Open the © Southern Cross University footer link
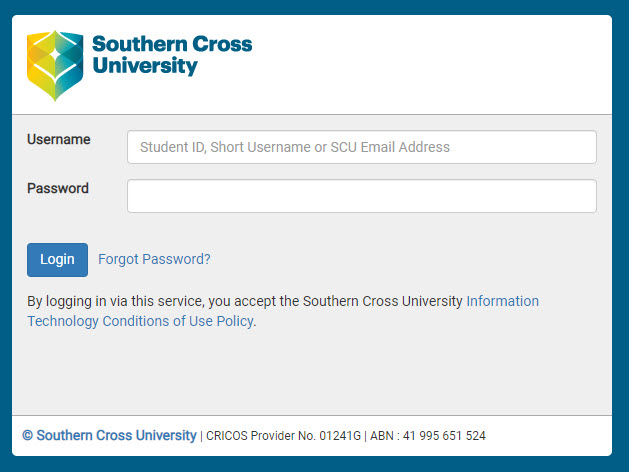The height and width of the screenshot is (472, 629). point(109,436)
